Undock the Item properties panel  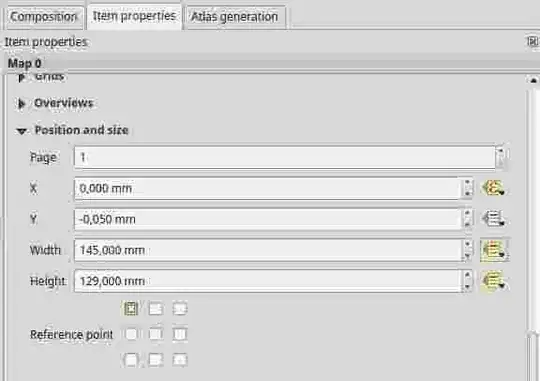pyautogui.click(x=532, y=41)
